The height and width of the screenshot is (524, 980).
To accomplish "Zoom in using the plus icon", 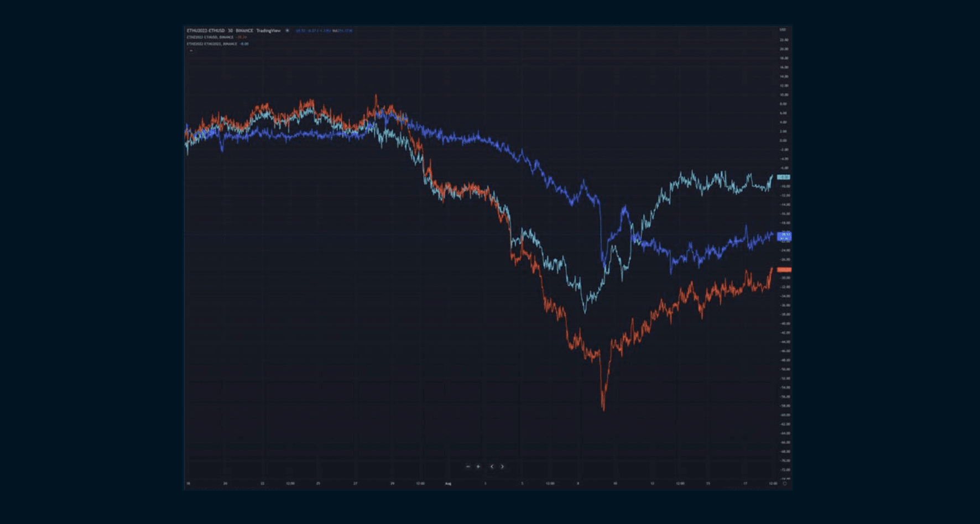I will (478, 467).
